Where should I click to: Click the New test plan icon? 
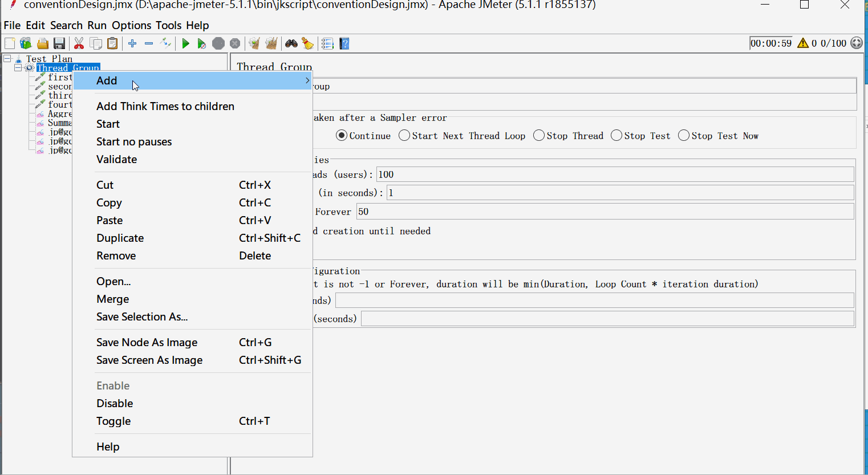click(10, 43)
